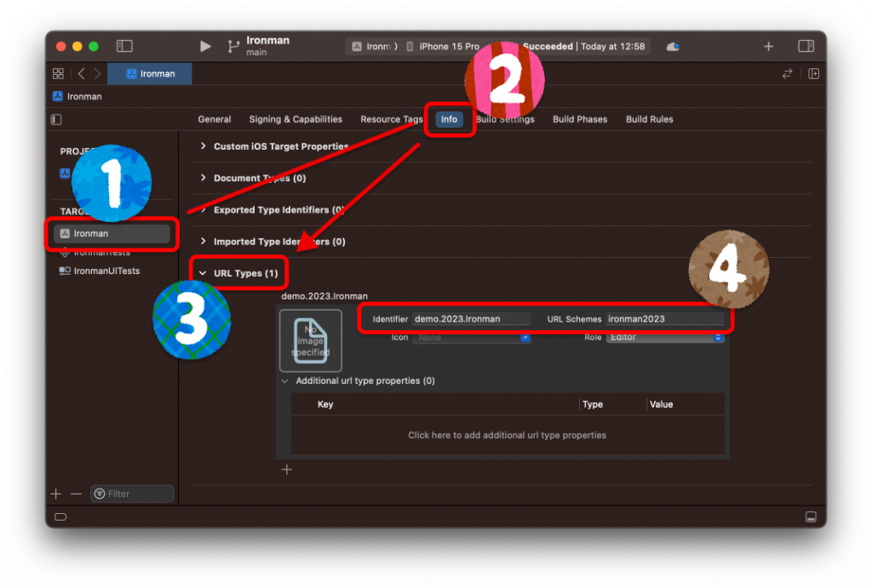
Task: Click to add additional url type properties
Action: pyautogui.click(x=508, y=435)
